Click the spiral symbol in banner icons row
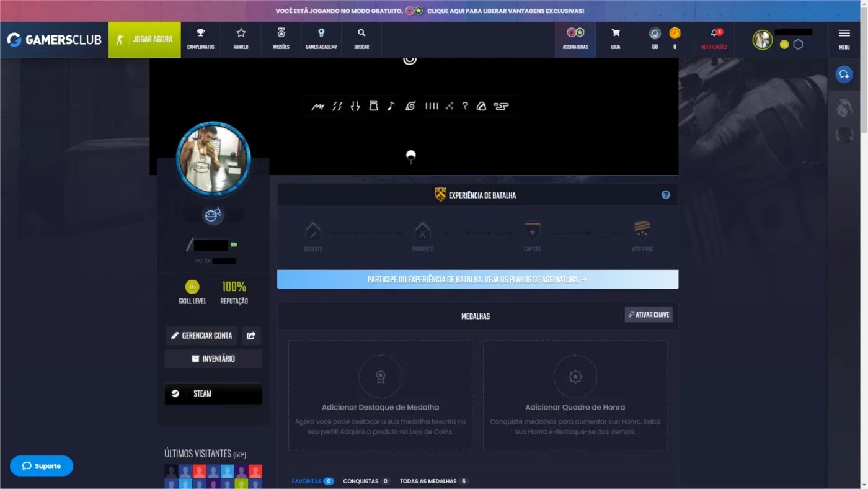This screenshot has height=489, width=868. [x=410, y=106]
